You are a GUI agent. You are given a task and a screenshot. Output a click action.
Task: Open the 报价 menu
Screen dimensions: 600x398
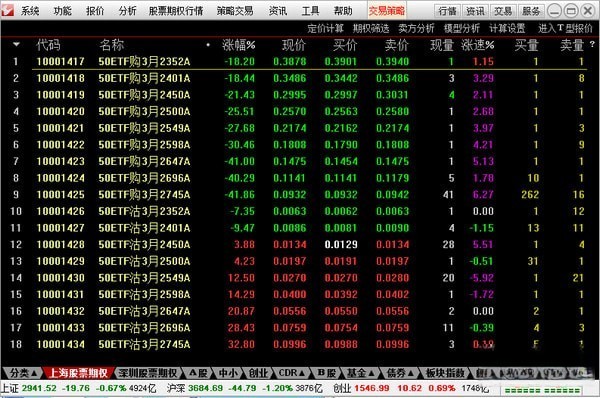click(95, 11)
